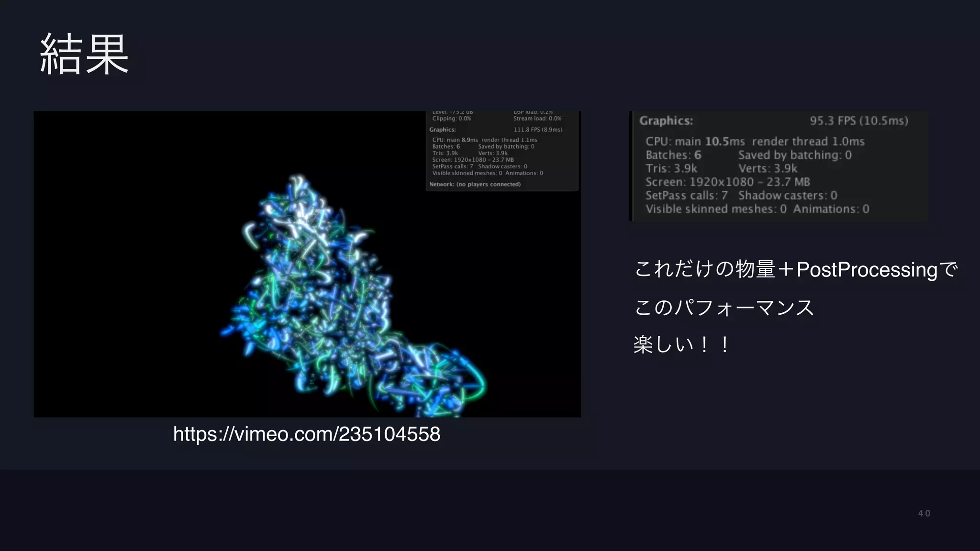Click the large 'Saved by batching: 0' stat
The image size is (980, 551).
pyautogui.click(x=794, y=155)
